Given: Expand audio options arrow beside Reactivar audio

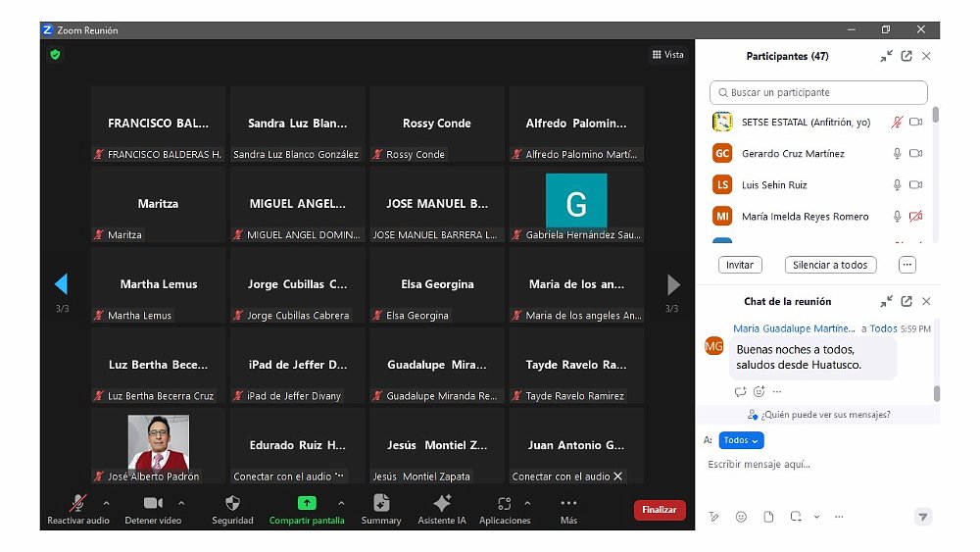Looking at the screenshot, I should click(x=106, y=503).
